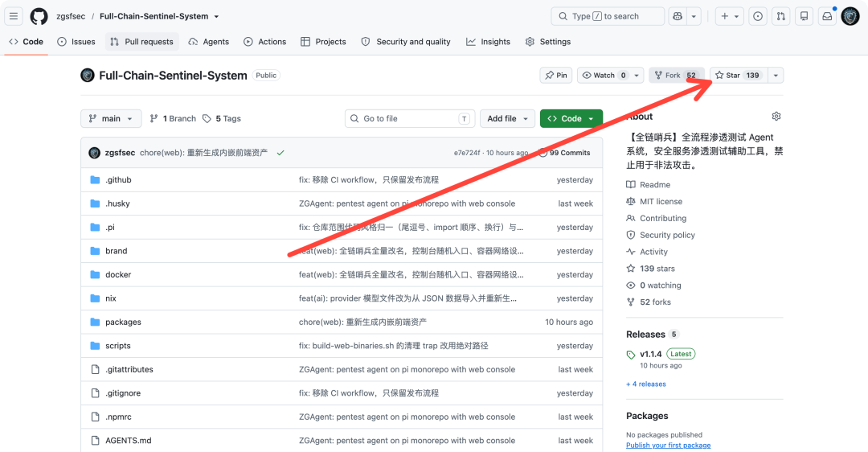
Task: View the 99 Commits history
Action: point(564,153)
